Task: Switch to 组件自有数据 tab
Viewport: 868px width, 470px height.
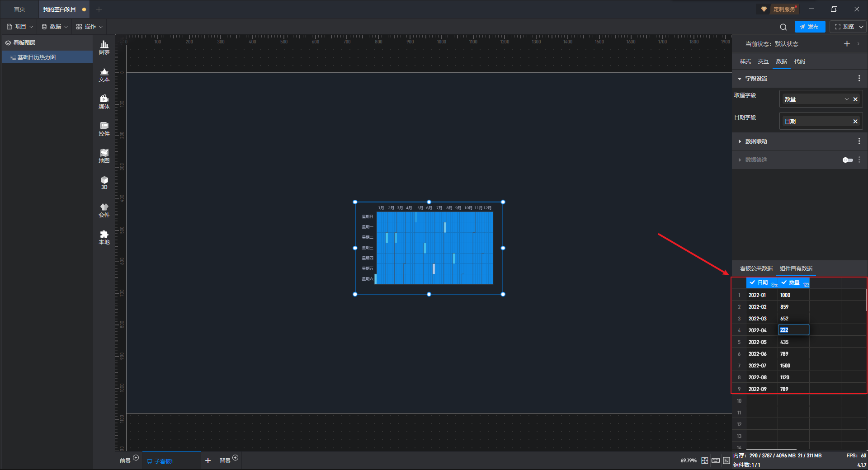Action: click(796, 268)
